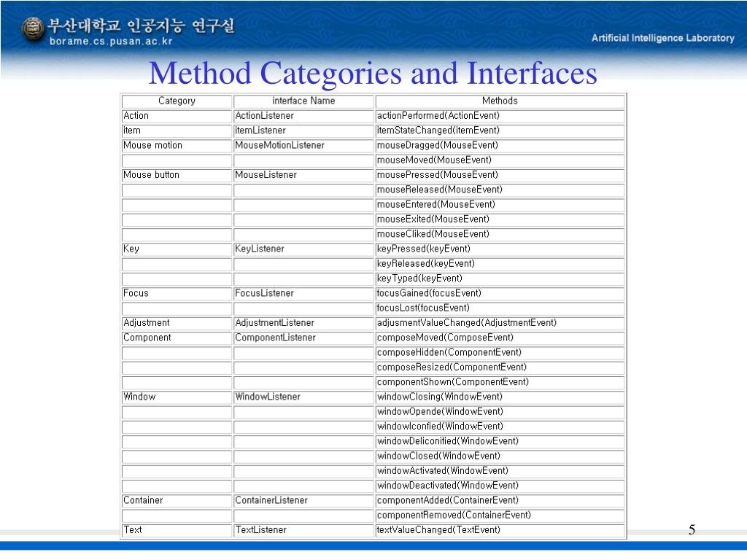Screen dimensions: 747x560
Task: Select keyReleased(keyEvent) cell
Action: coord(500,264)
